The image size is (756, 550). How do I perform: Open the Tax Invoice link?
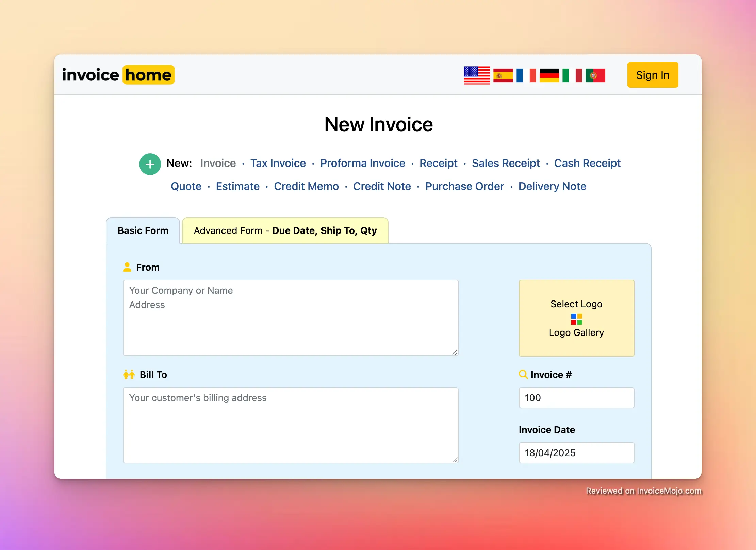coord(278,163)
